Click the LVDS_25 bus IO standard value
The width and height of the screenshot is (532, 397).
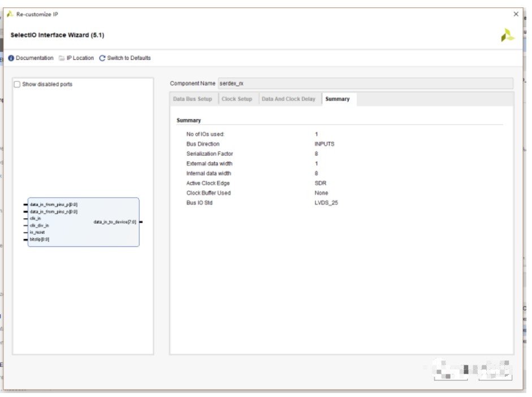(326, 203)
